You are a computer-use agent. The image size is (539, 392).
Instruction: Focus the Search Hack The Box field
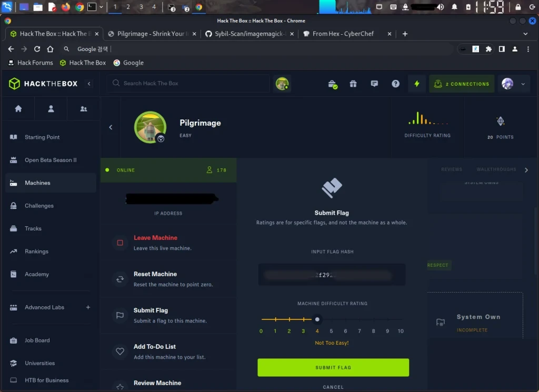point(188,83)
